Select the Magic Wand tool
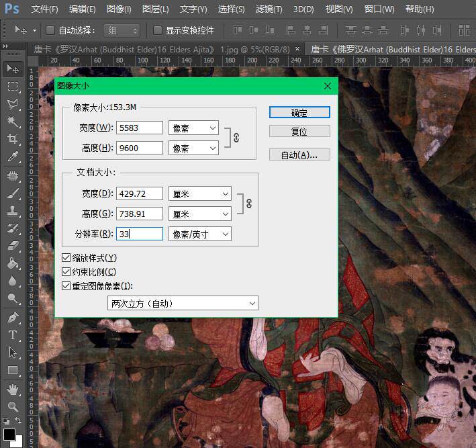This screenshot has width=476, height=448. click(x=13, y=122)
